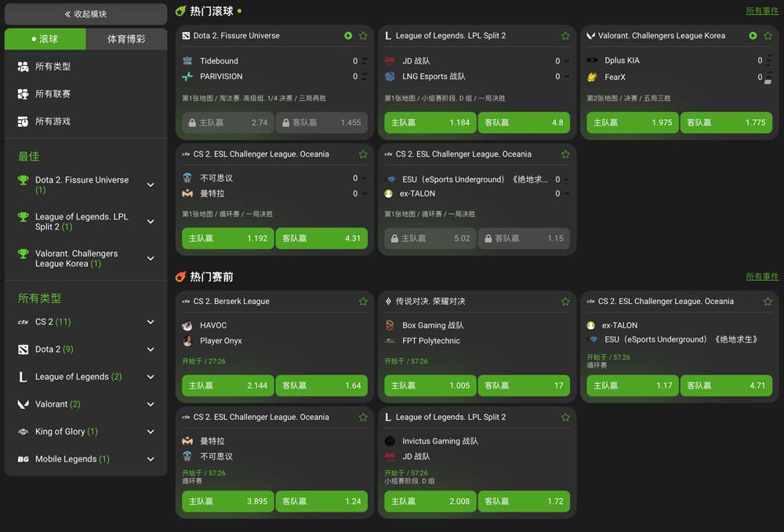The image size is (784, 532).
Task: Pick 客队赢 17 for FPT Polytechnic
Action: (524, 385)
